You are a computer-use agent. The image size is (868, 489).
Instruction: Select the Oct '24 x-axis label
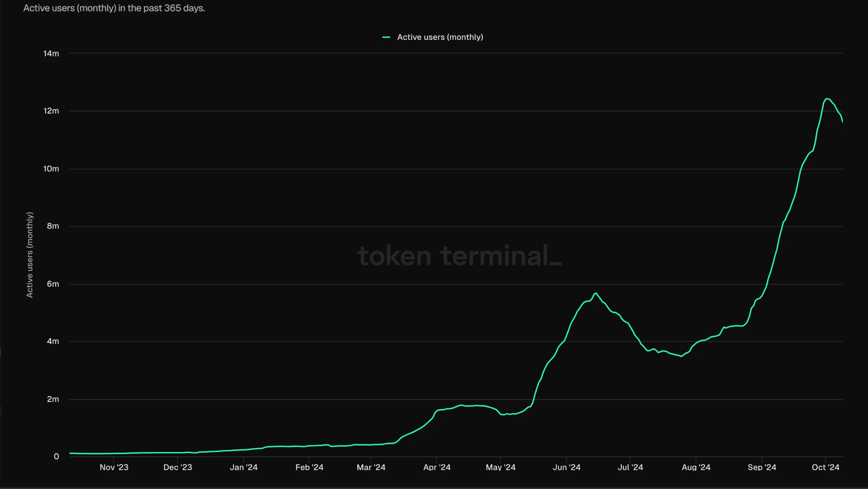pyautogui.click(x=825, y=467)
